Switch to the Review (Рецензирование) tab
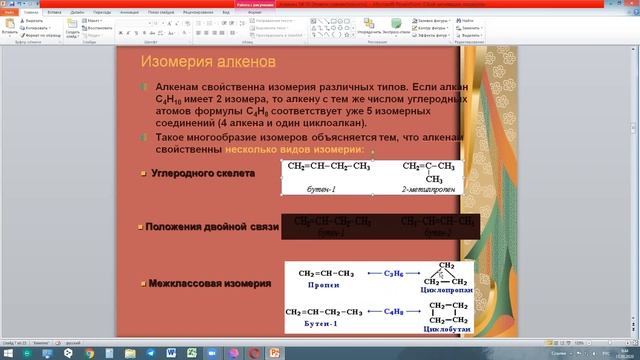The image size is (640, 360). (198, 12)
